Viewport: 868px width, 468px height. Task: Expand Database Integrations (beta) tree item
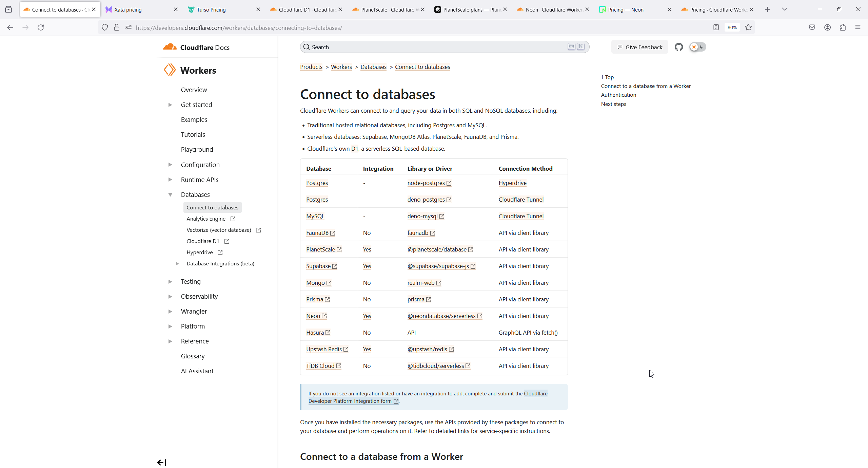pos(177,263)
